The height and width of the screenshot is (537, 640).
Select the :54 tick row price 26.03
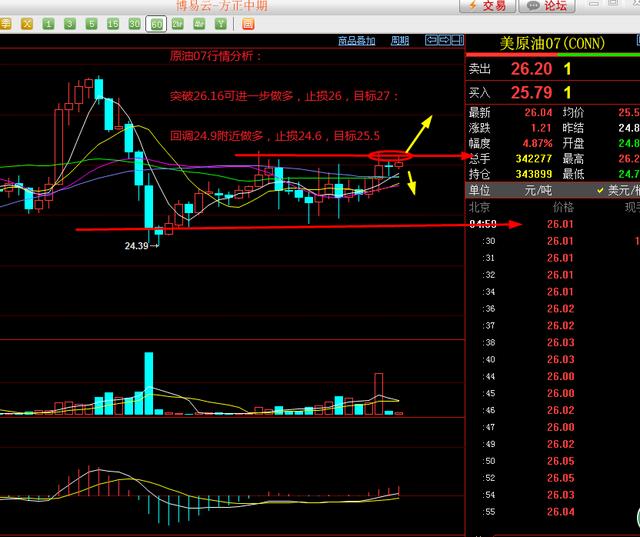click(560, 495)
